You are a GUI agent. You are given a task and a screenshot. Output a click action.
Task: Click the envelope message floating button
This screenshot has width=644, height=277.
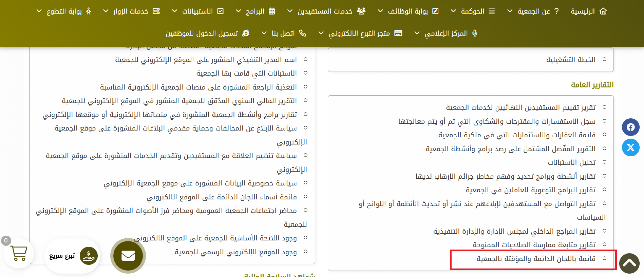coord(128,256)
